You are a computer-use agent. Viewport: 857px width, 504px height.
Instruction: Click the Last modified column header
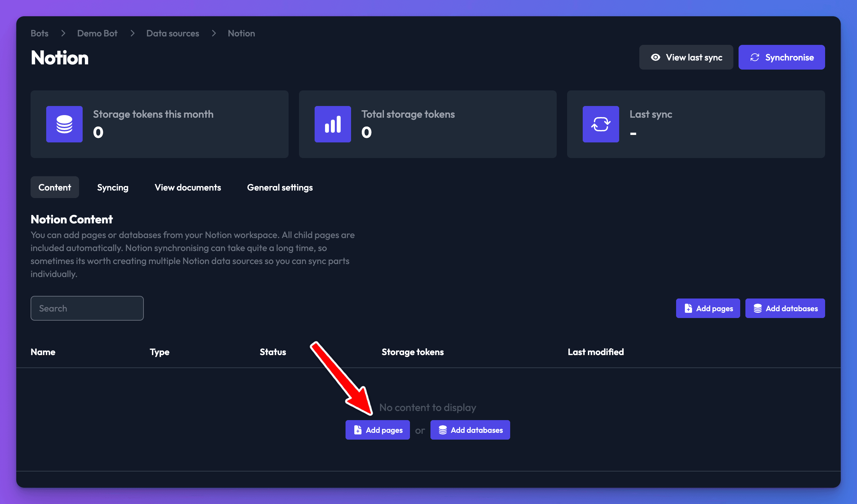coord(595,352)
